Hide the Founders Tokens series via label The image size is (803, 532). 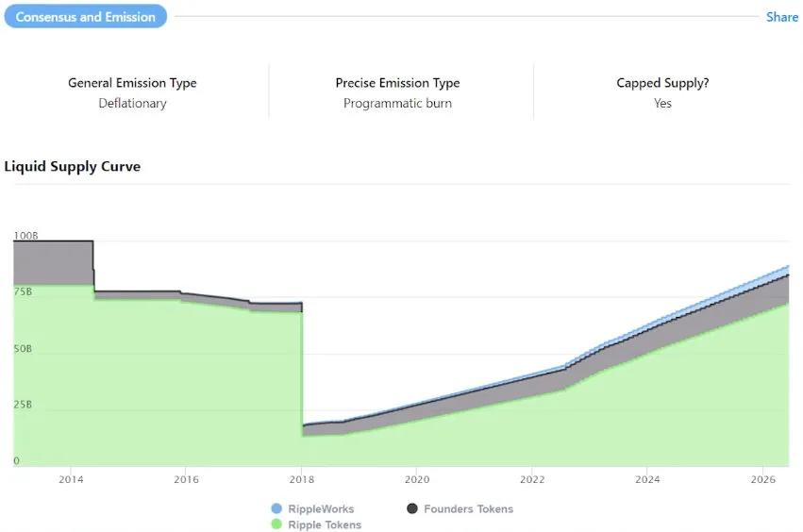(468, 509)
